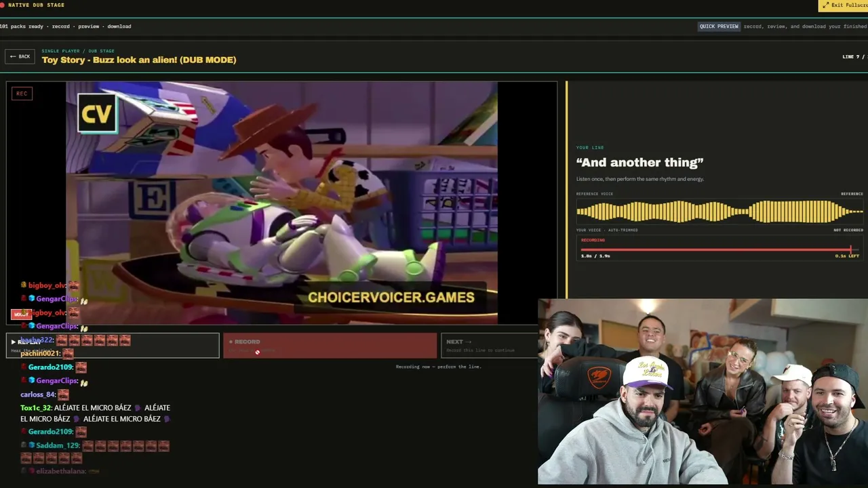The width and height of the screenshot is (868, 488).
Task: Click the Toy Story dub video frame
Action: tap(281, 203)
